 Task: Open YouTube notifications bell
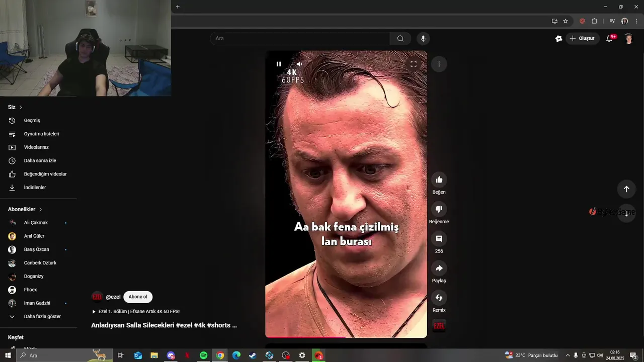point(609,38)
